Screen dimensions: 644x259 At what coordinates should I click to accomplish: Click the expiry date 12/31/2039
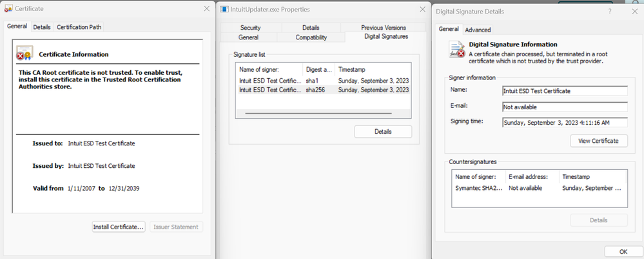[x=124, y=188]
